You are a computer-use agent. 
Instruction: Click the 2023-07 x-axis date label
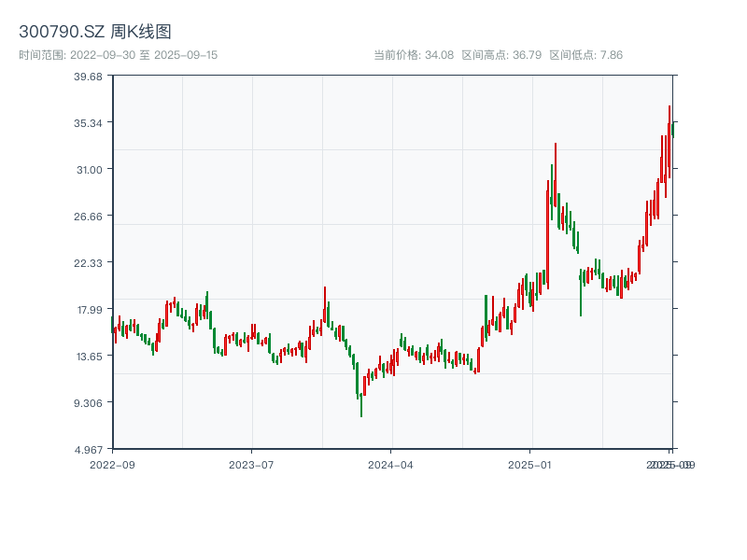point(251,464)
